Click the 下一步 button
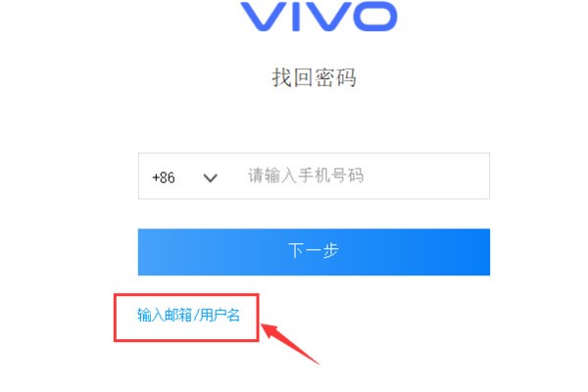This screenshot has width=588, height=392. click(x=314, y=252)
